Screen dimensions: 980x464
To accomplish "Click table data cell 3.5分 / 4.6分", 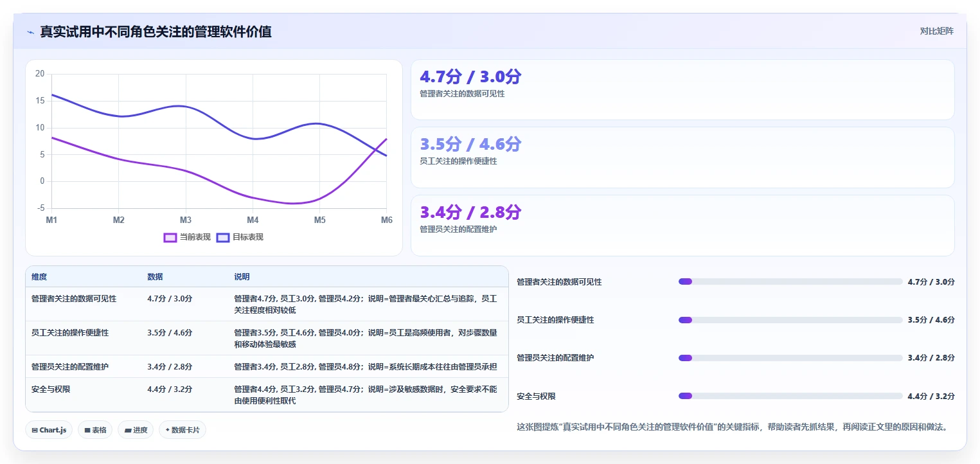I will [x=170, y=333].
